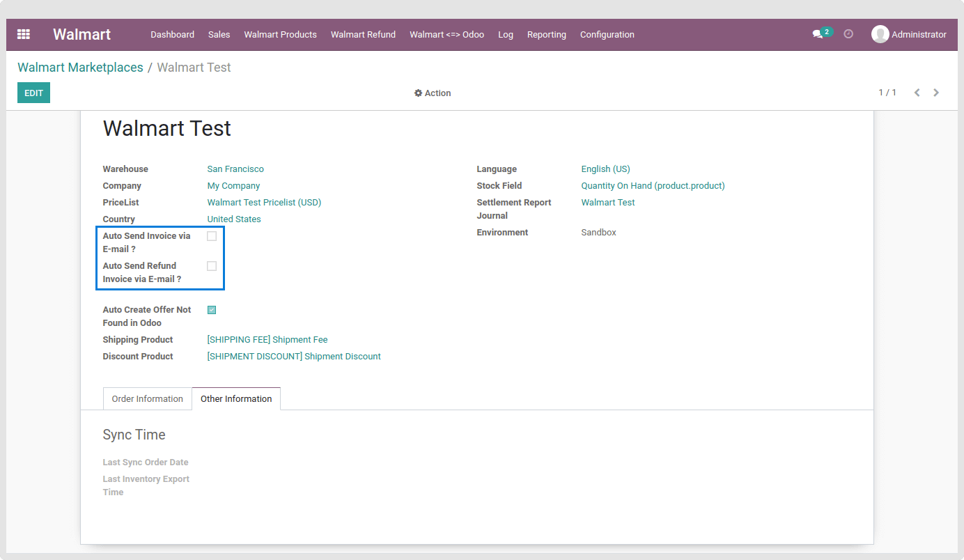
Task: Open the conversations chat icon with badge
Action: coord(821,33)
